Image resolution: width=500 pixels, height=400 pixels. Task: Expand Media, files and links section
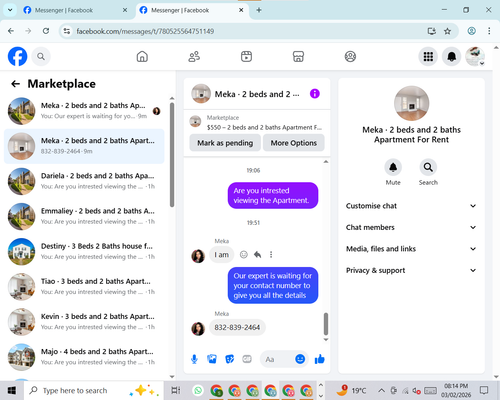pos(411,249)
